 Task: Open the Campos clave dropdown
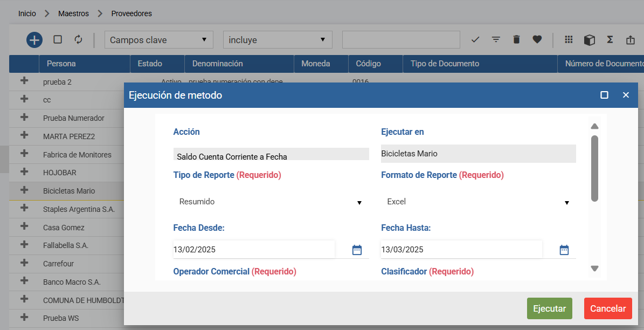pos(159,40)
